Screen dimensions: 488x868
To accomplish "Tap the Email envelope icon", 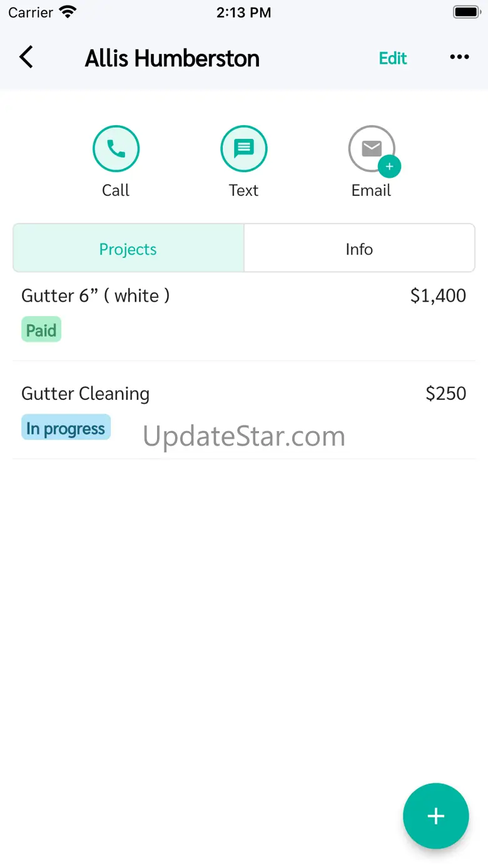I will coord(371,148).
